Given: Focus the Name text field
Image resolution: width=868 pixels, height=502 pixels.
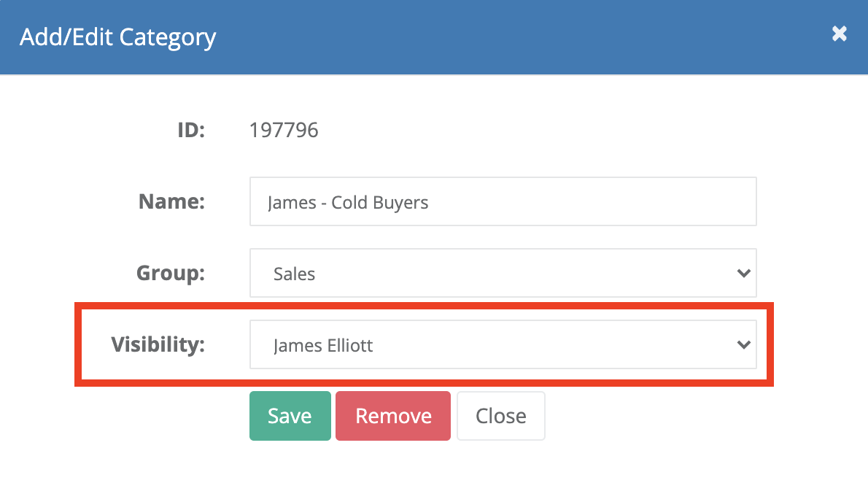Looking at the screenshot, I should click(503, 201).
